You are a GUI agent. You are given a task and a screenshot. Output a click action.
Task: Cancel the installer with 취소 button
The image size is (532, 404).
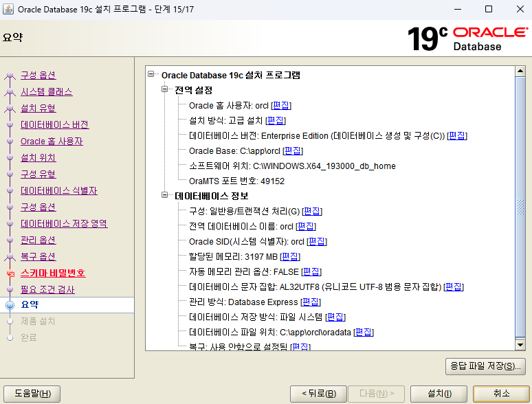tap(501, 394)
